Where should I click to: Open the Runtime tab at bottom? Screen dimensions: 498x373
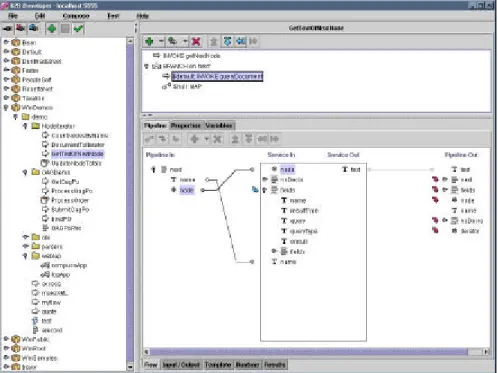[248, 365]
